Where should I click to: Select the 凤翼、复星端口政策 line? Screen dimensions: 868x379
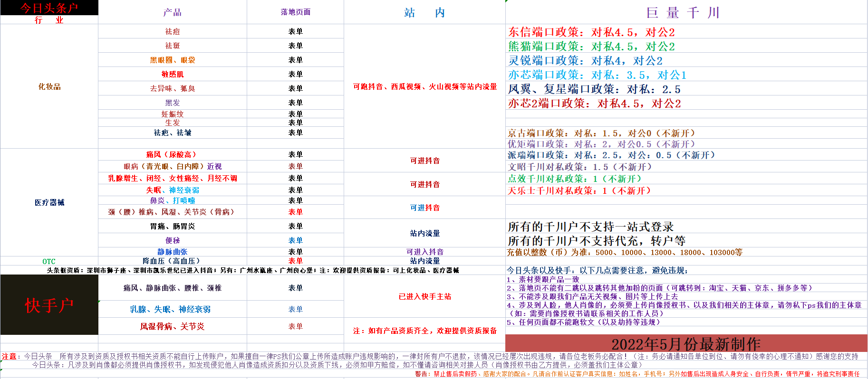(x=594, y=89)
